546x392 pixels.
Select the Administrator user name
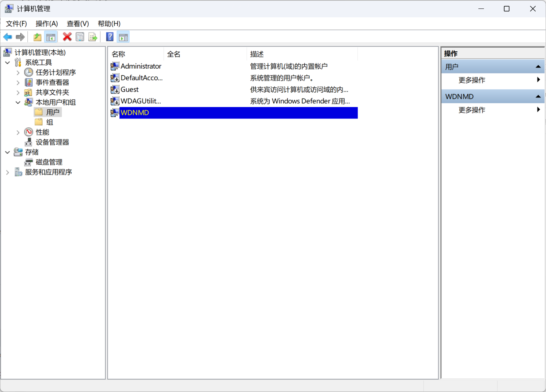[x=141, y=66]
